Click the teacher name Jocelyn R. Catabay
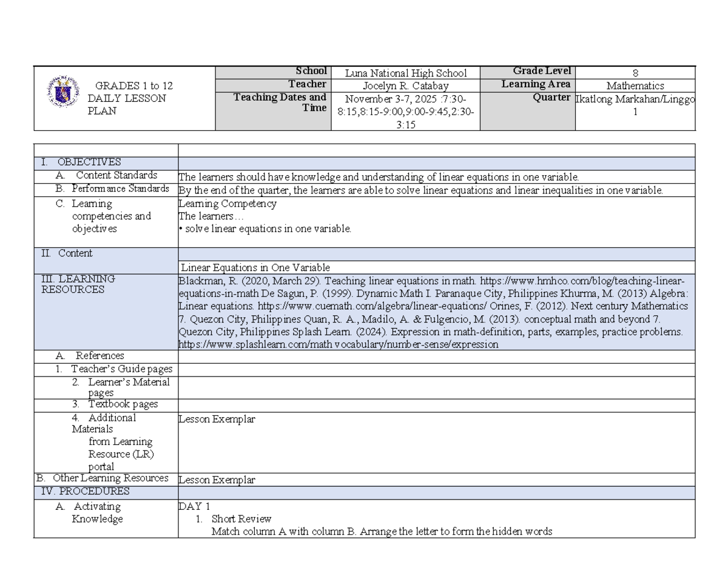This screenshot has width=728, height=562. point(406,86)
